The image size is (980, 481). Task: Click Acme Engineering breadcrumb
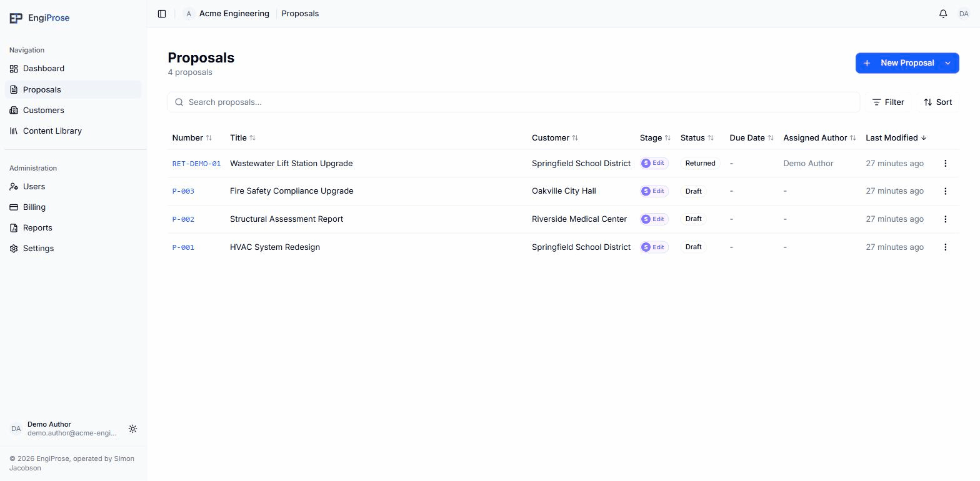click(234, 14)
